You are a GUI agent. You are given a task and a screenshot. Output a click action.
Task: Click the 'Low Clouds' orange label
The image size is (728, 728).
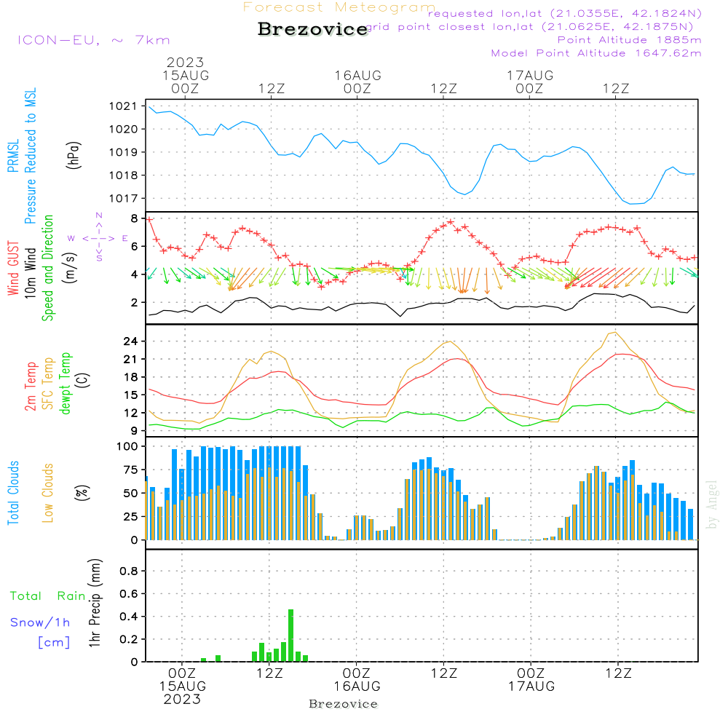47,493
